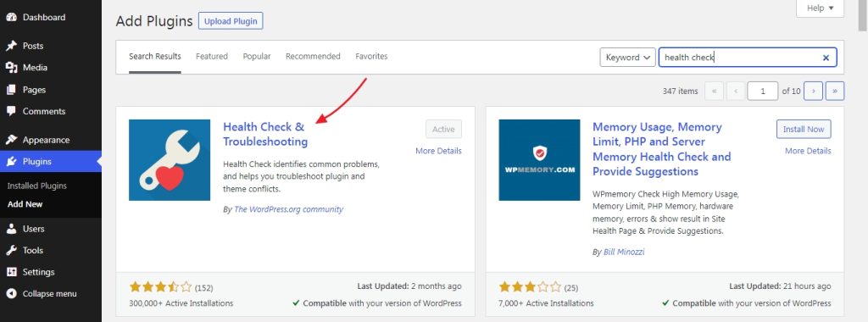The width and height of the screenshot is (868, 322).
Task: Open The WordPress.org community author link
Action: [x=288, y=209]
